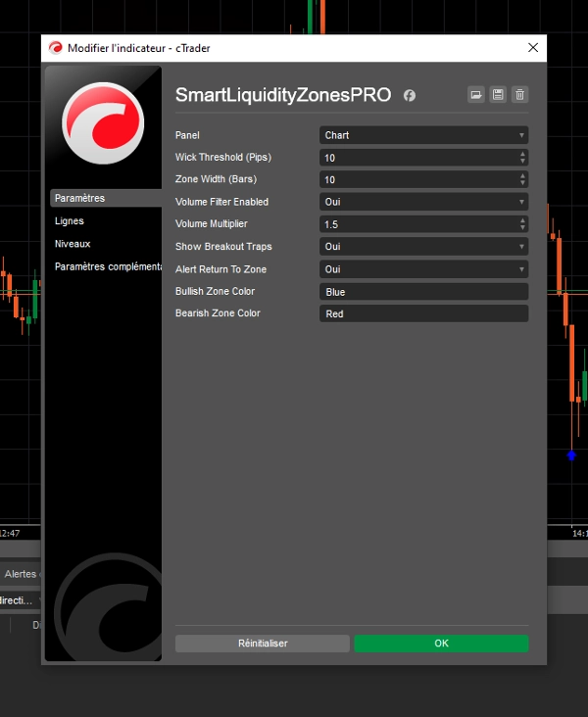Screen dimensions: 588x717
Task: Open Paramètres complémentaires tab
Action: [108, 266]
